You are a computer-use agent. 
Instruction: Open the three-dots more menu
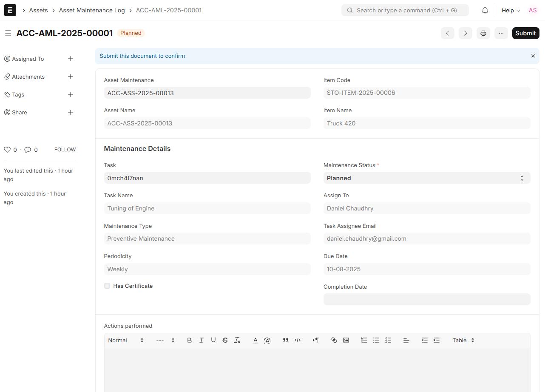pyautogui.click(x=501, y=33)
